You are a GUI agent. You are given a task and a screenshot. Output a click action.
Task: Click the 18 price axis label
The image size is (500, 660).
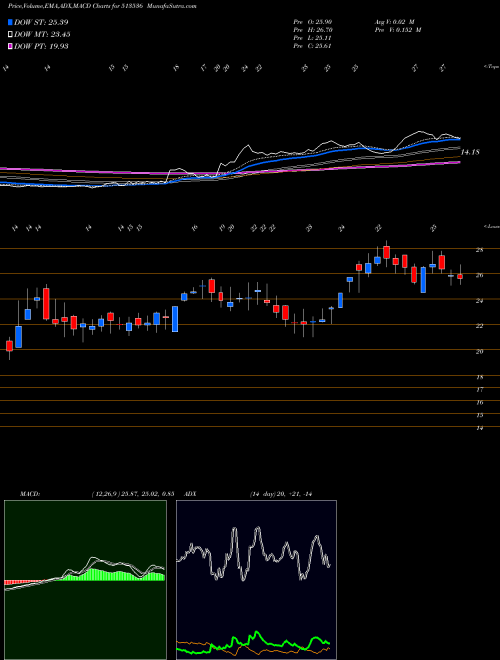tap(479, 377)
